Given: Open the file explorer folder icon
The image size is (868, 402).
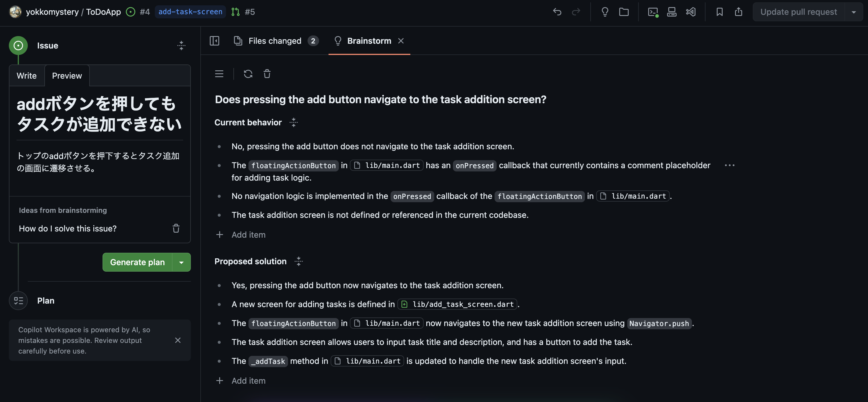Looking at the screenshot, I should point(624,12).
